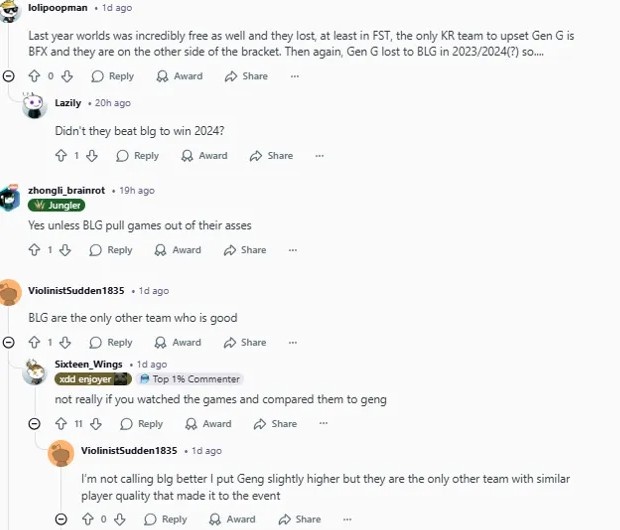Reply to Sixteen_Wings' comment
The width and height of the screenshot is (620, 530).
(x=142, y=424)
